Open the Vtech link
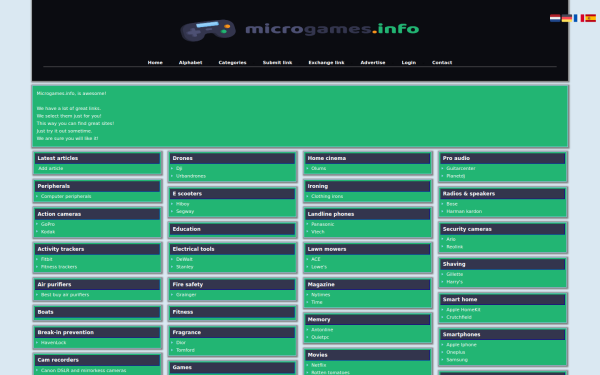The height and width of the screenshot is (375, 600). point(318,232)
